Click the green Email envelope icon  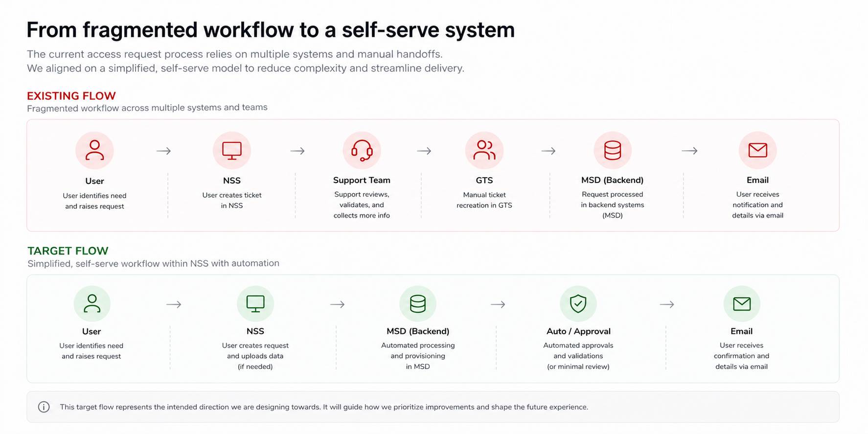742,304
